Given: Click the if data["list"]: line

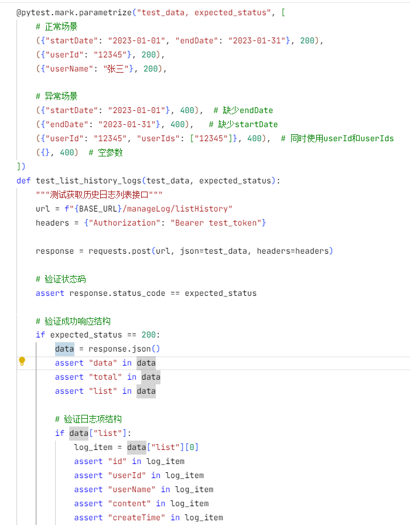Looking at the screenshot, I should pyautogui.click(x=93, y=433).
